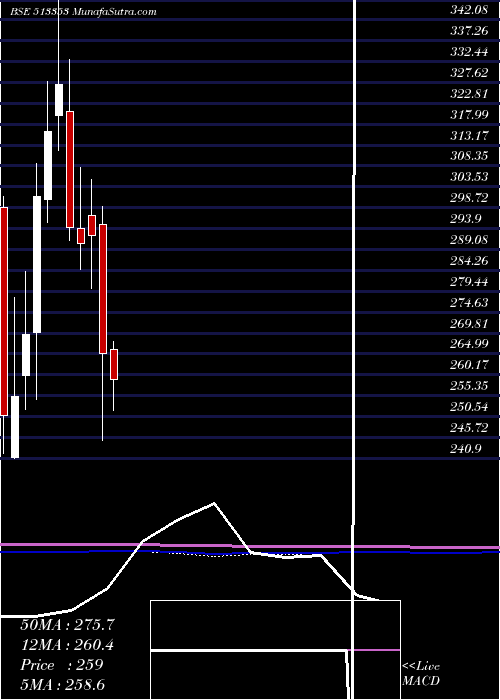Screen dimensions: 500x700
Task: Click the BSE MunafaSutra.com chart title
Action: coord(83,12)
